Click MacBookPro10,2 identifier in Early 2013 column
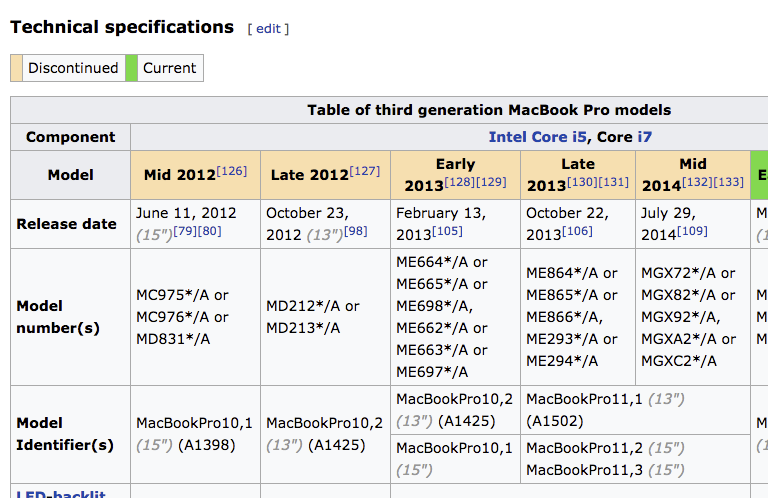This screenshot has width=768, height=498. [455, 399]
